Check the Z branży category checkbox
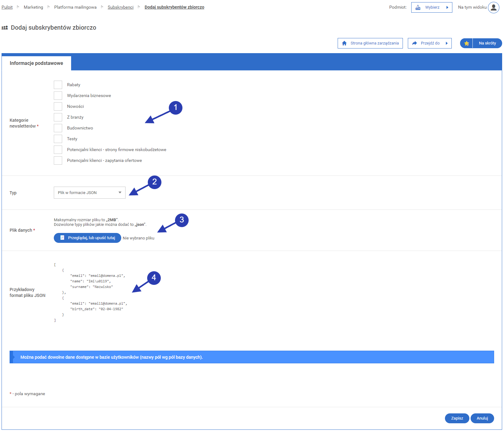Screen dimensions: 504x431 [x=58, y=117]
